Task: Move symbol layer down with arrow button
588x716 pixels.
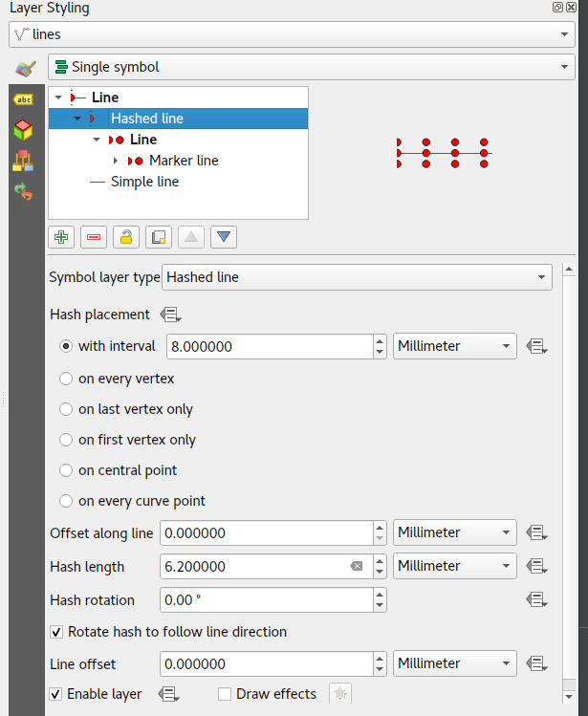Action: click(x=224, y=237)
